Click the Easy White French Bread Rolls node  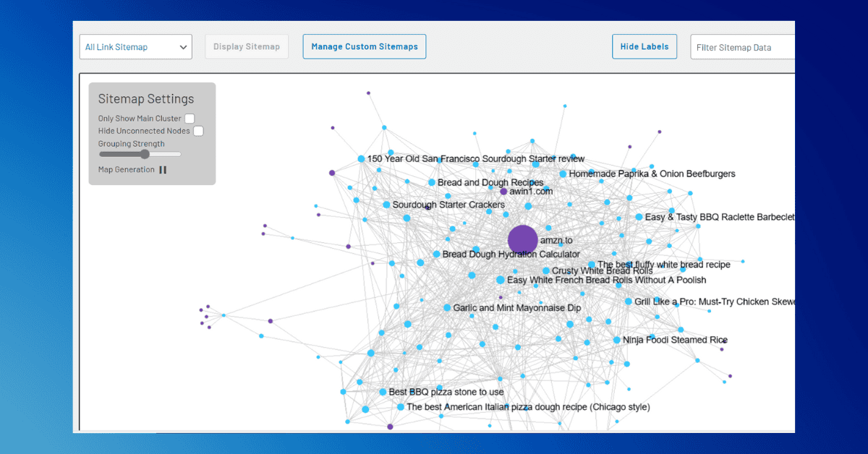(x=500, y=280)
